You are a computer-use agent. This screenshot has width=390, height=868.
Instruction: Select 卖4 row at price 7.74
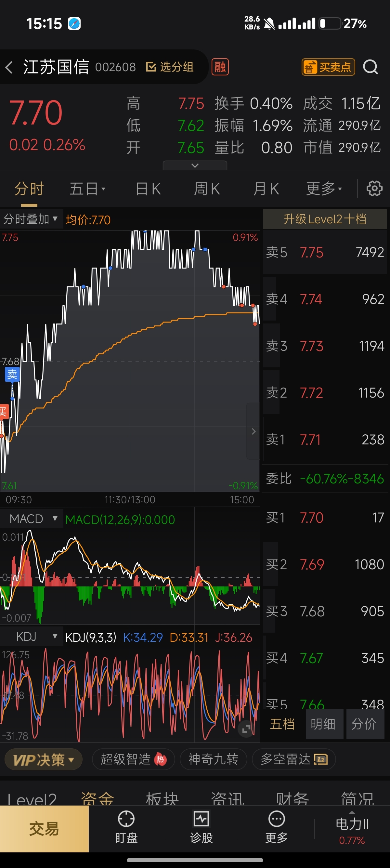325,299
